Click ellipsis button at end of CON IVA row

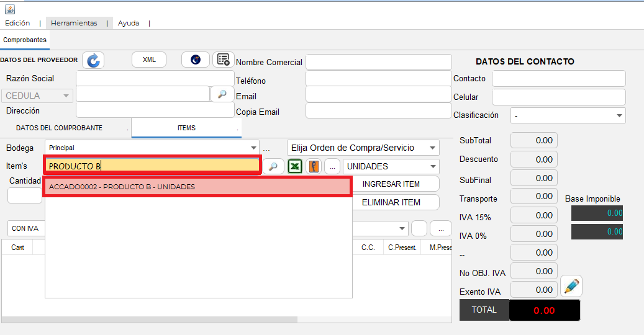tap(441, 228)
